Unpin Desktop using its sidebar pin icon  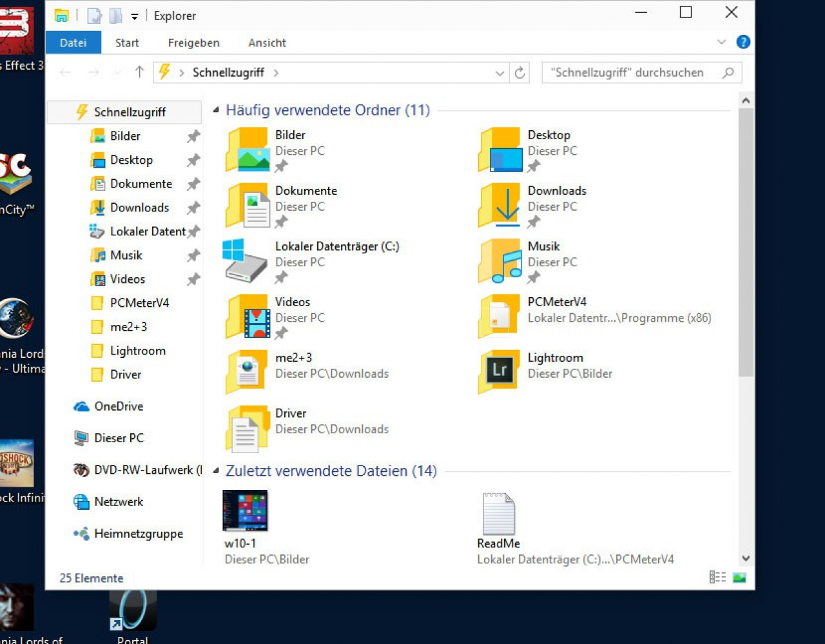pos(193,160)
